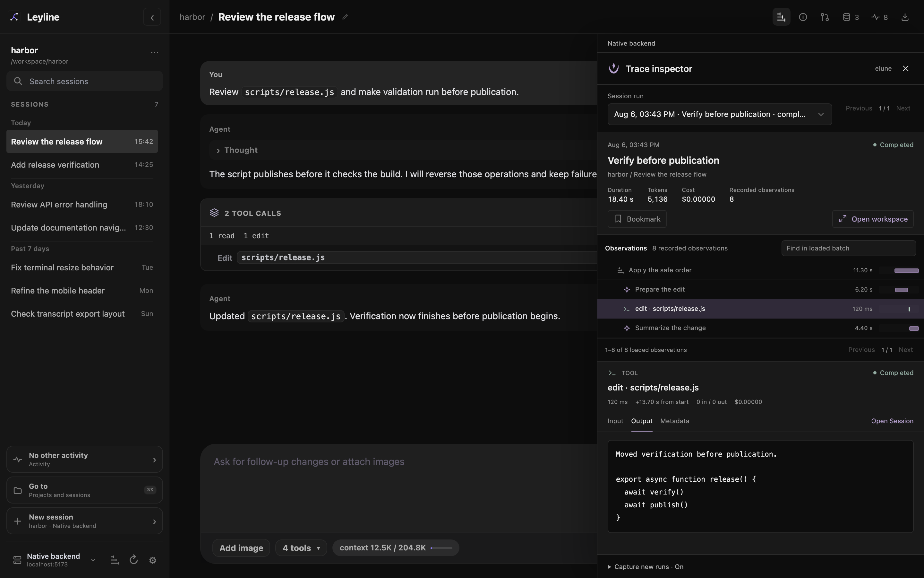This screenshot has width=924, height=578.
Task: Expand Capture new runs disclosure
Action: click(645, 566)
